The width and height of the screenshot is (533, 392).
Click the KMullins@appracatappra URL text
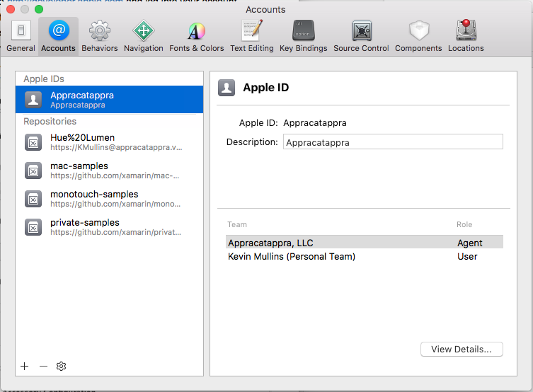tap(116, 147)
